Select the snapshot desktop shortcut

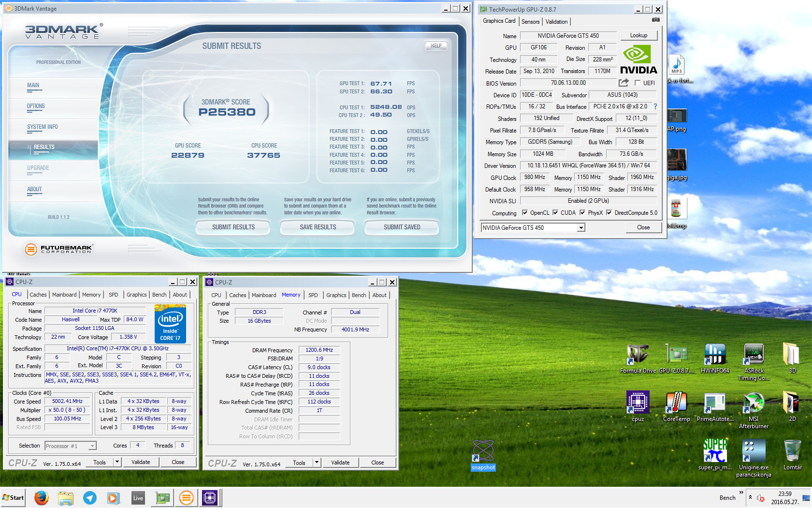tap(483, 455)
